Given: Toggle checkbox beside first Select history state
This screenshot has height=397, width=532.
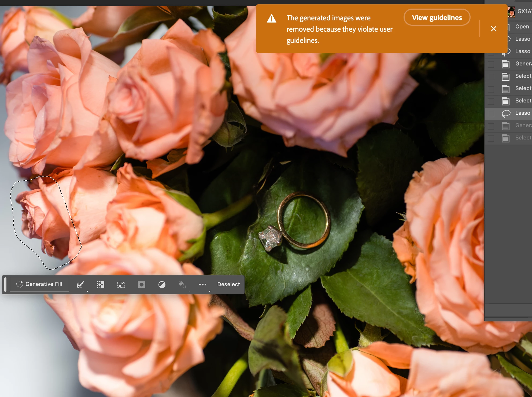Looking at the screenshot, I should click(491, 76).
